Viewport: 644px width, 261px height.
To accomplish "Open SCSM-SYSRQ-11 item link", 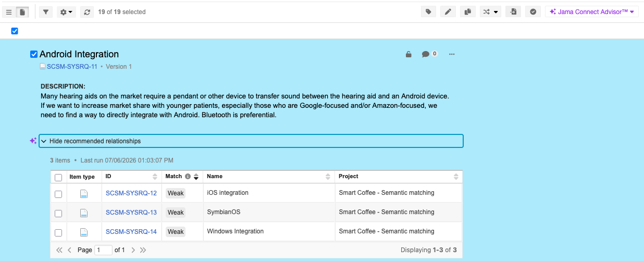I will pyautogui.click(x=72, y=67).
